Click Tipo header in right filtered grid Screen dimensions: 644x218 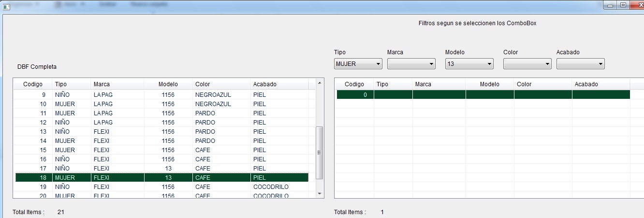[x=393, y=84]
